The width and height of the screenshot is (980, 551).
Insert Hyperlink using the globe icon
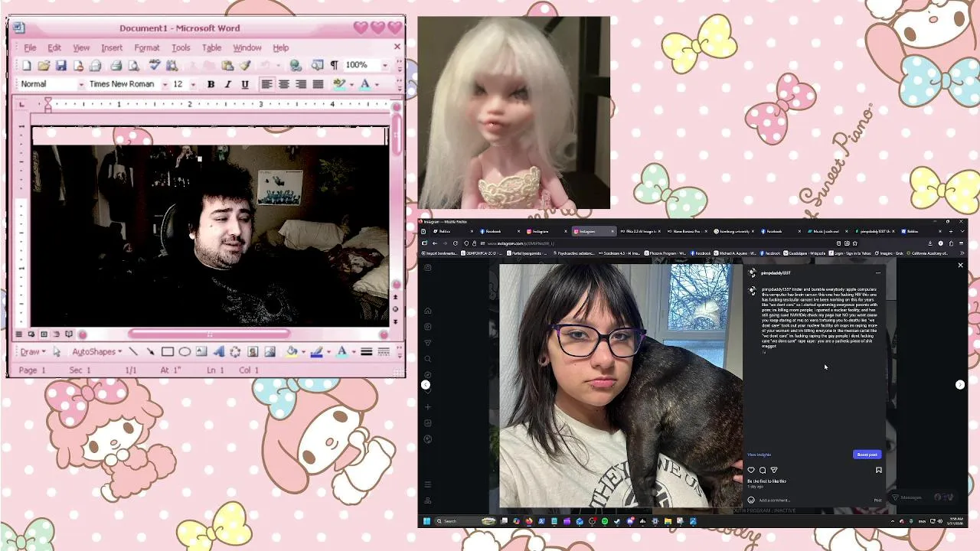296,66
